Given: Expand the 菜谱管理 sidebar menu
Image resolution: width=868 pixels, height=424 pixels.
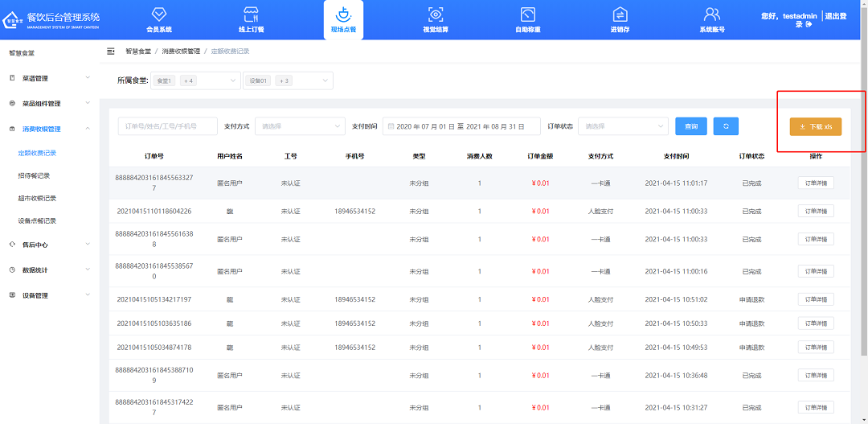Looking at the screenshot, I should coord(50,78).
